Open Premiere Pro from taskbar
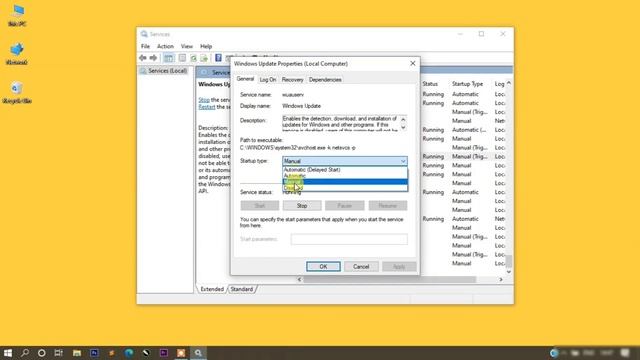640x360 pixels. tap(164, 353)
